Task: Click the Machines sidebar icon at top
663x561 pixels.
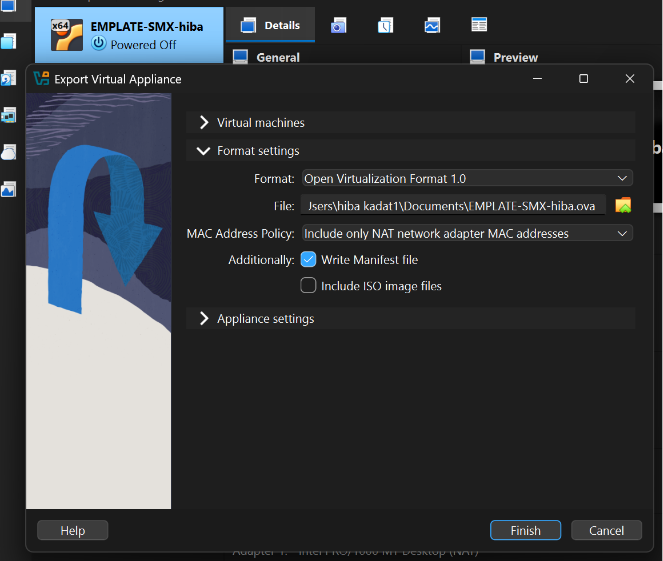Action: point(8,6)
